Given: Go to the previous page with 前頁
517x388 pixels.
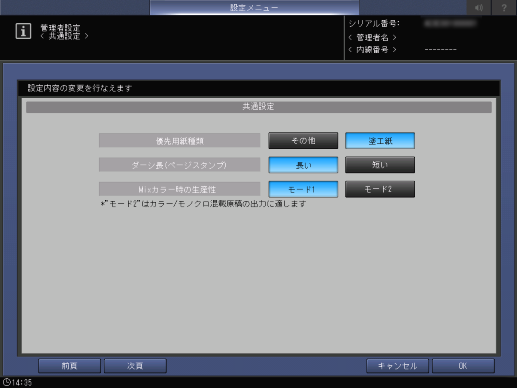Looking at the screenshot, I should pos(69,366).
